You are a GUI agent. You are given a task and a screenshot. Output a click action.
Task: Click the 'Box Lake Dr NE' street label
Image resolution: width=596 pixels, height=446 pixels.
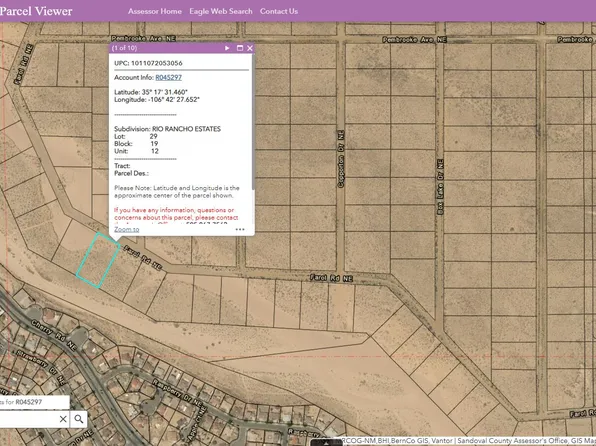pyautogui.click(x=441, y=187)
